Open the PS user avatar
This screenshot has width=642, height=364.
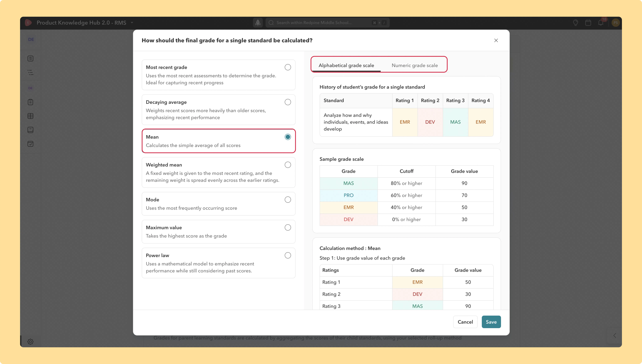pos(615,23)
